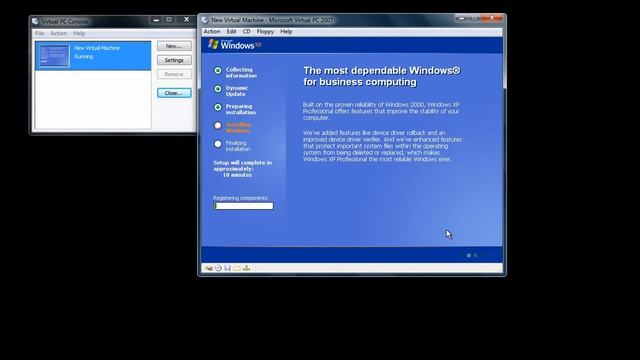Open the Help menu in Virtual PC Console
Viewport: 640px width, 360px height.
(x=79, y=33)
